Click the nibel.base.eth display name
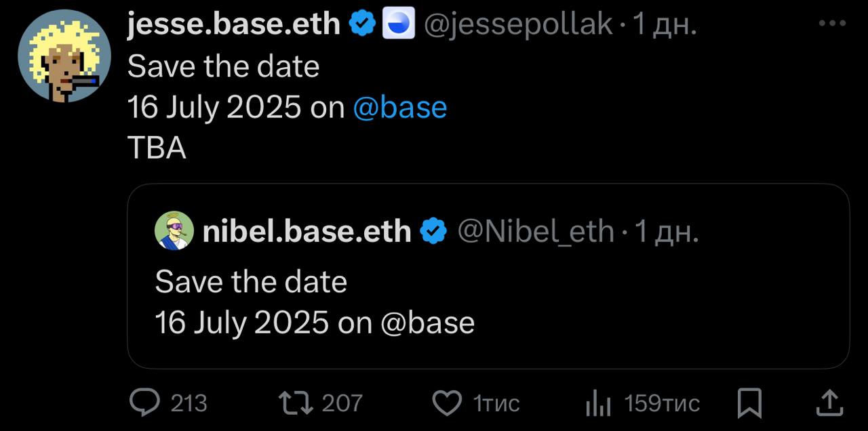The image size is (868, 431). (x=307, y=232)
